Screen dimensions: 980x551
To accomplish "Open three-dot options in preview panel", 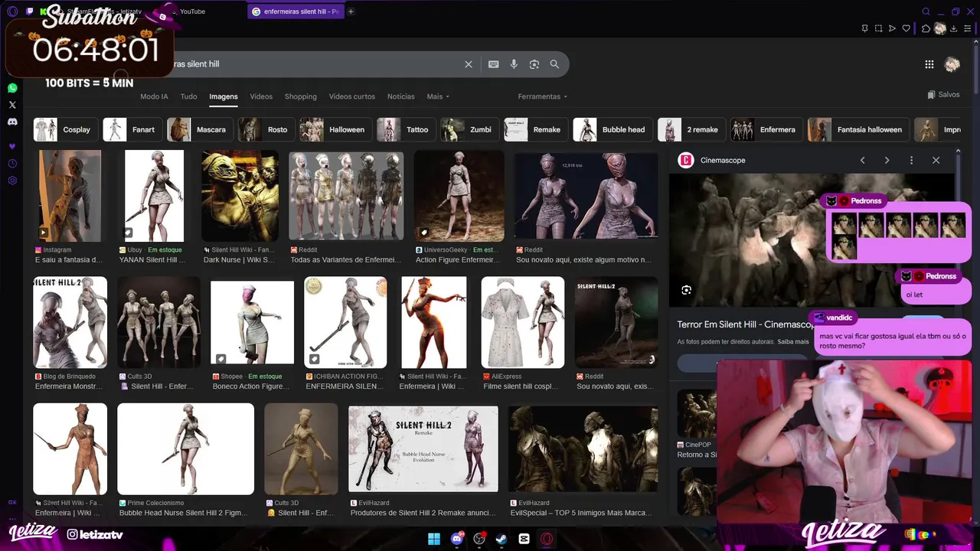I will point(911,160).
